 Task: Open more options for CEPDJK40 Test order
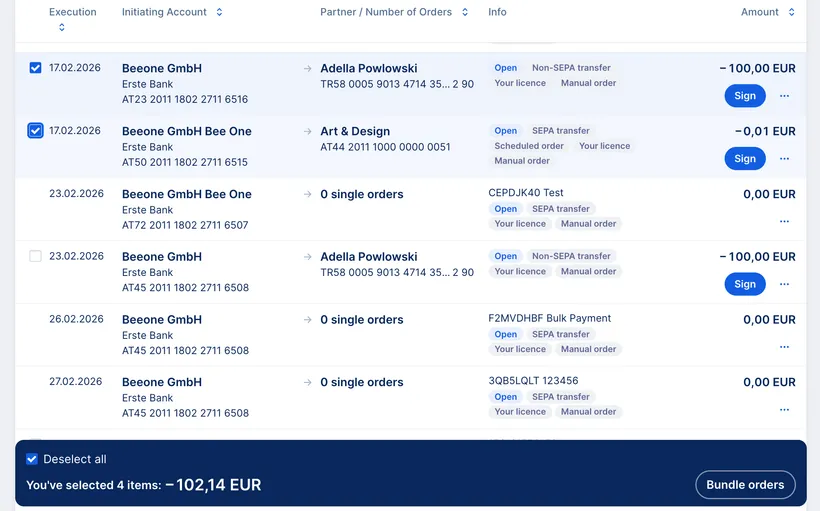[x=784, y=221]
